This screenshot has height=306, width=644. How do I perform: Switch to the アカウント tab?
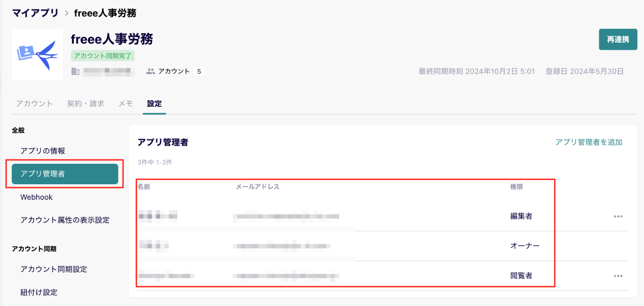coord(34,103)
